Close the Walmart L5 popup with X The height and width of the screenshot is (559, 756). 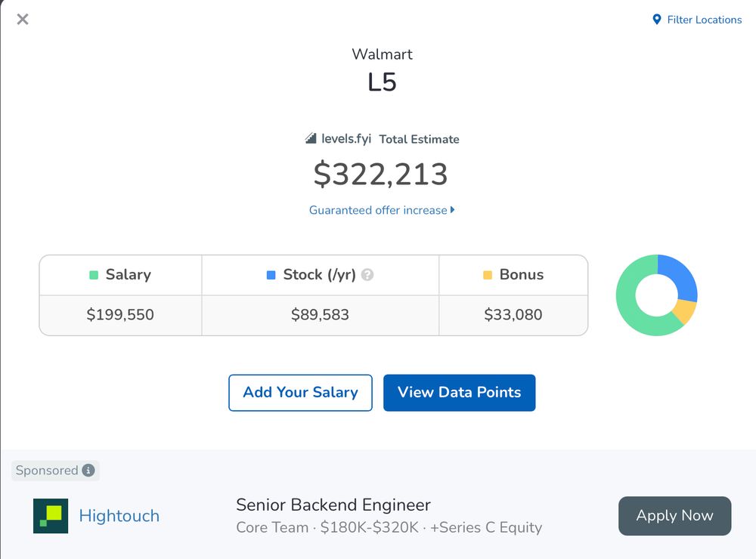point(22,20)
